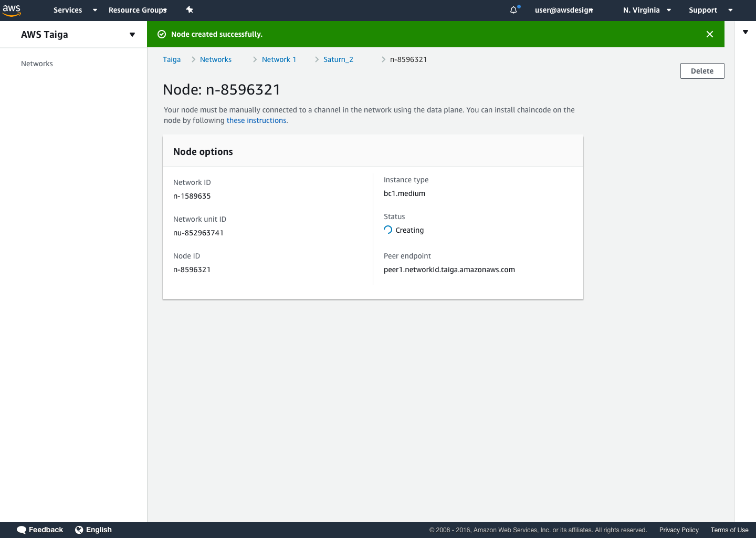Open the Terms of Use link
The height and width of the screenshot is (538, 756).
[x=729, y=530]
